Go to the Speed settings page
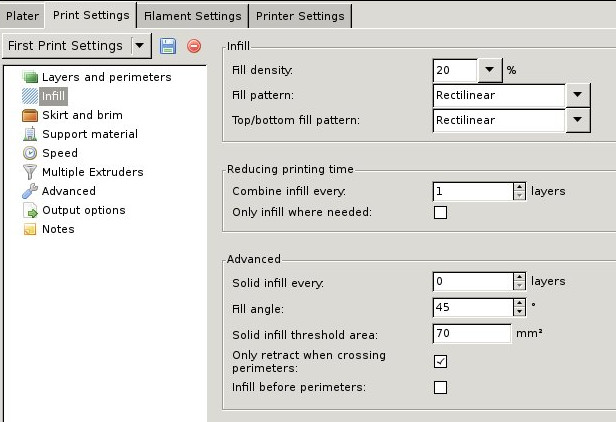The image size is (616, 422). coord(59,153)
